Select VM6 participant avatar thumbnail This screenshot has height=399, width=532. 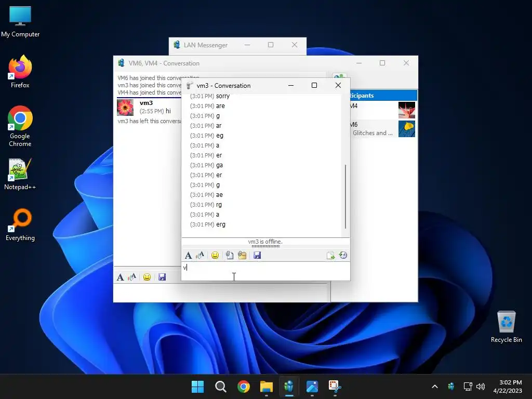(x=406, y=129)
